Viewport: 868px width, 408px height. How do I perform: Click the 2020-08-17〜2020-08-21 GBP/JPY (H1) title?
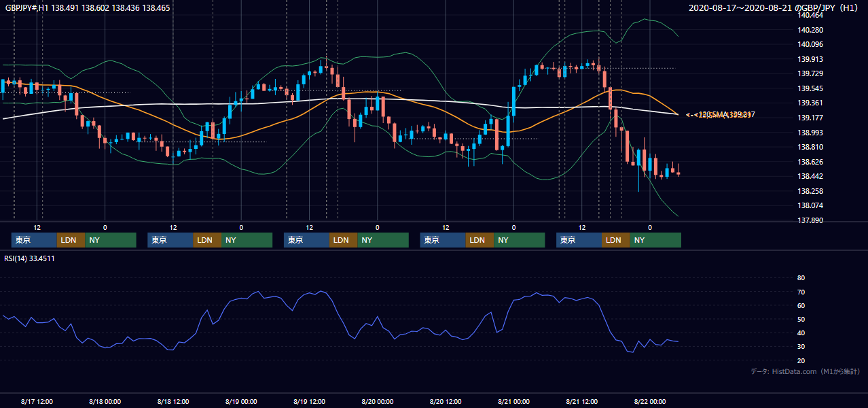[x=775, y=8]
